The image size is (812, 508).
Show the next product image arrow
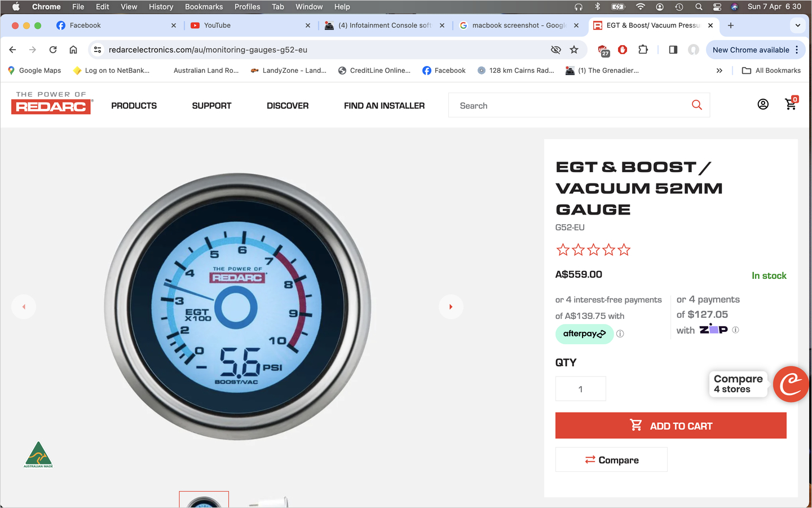pyautogui.click(x=451, y=306)
